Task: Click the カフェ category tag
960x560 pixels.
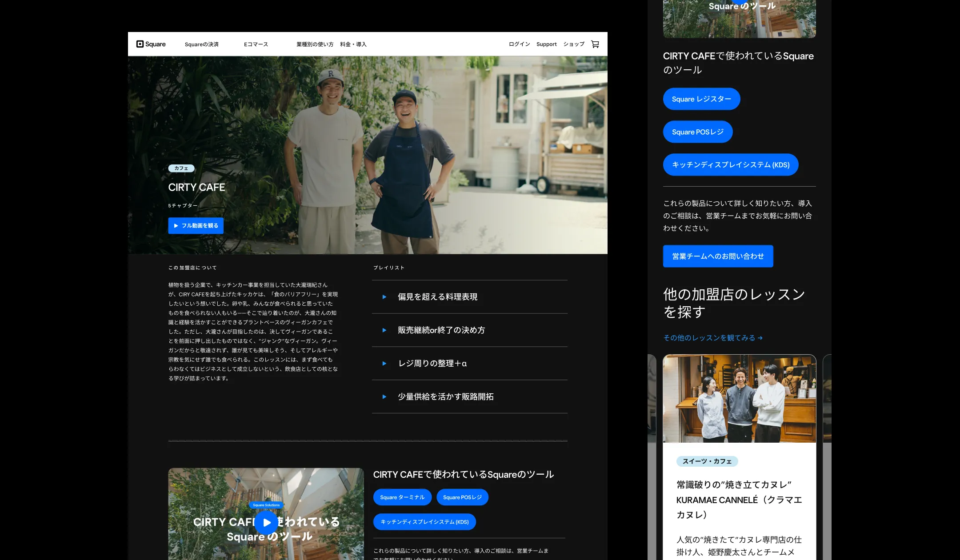Action: coord(181,168)
